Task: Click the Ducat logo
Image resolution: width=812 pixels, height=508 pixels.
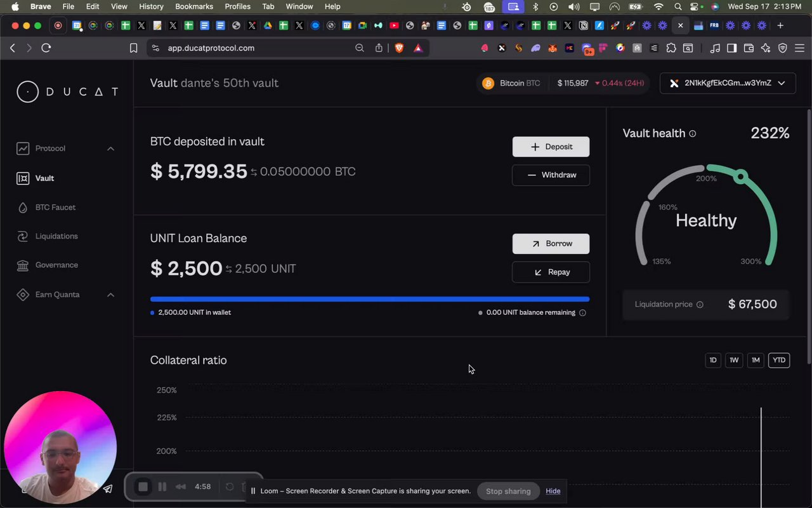Action: pos(67,92)
